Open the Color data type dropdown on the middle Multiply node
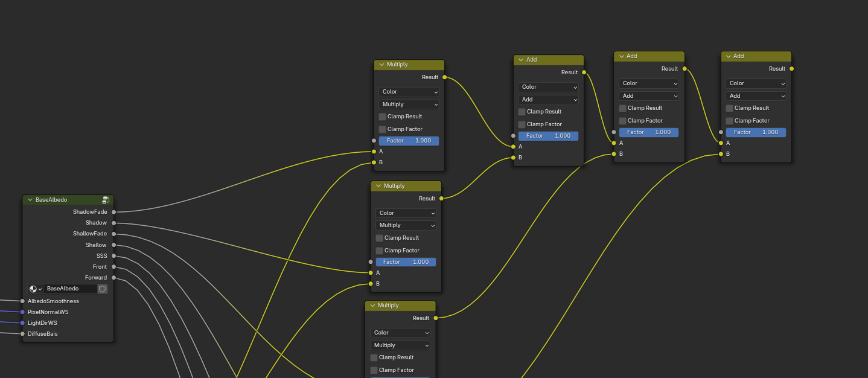868x378 pixels. coord(406,213)
